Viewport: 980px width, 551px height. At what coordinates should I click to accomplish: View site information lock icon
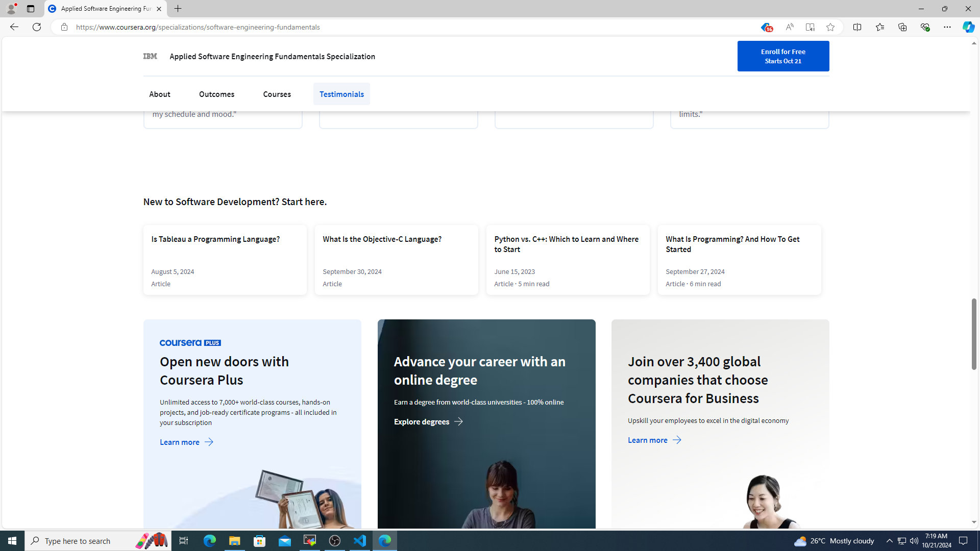(x=64, y=27)
